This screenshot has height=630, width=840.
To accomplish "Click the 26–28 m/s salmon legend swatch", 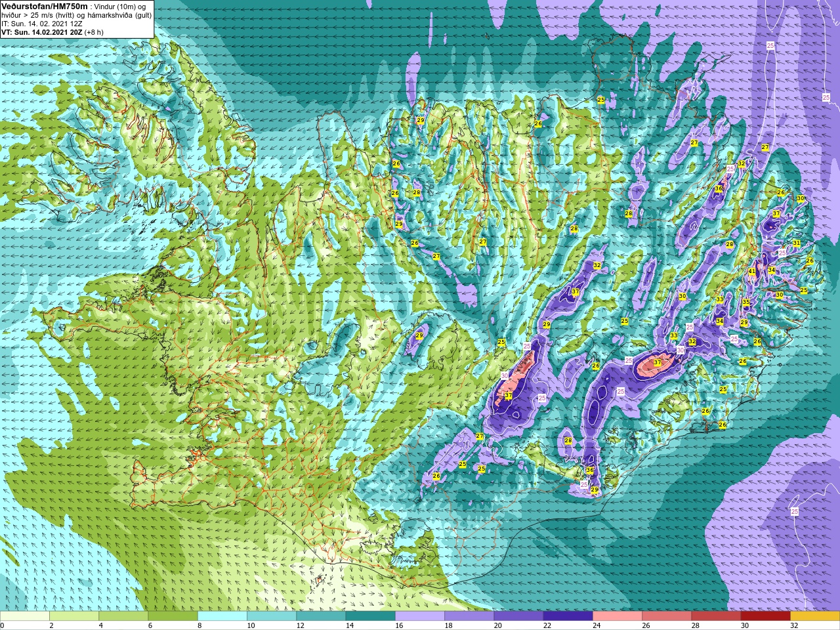I will coord(667,616).
